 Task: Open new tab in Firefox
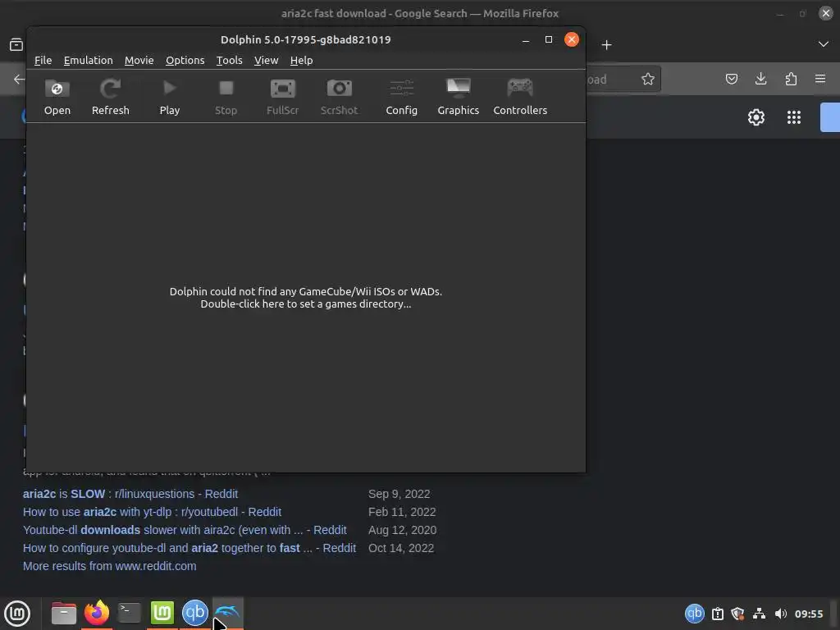tap(606, 45)
